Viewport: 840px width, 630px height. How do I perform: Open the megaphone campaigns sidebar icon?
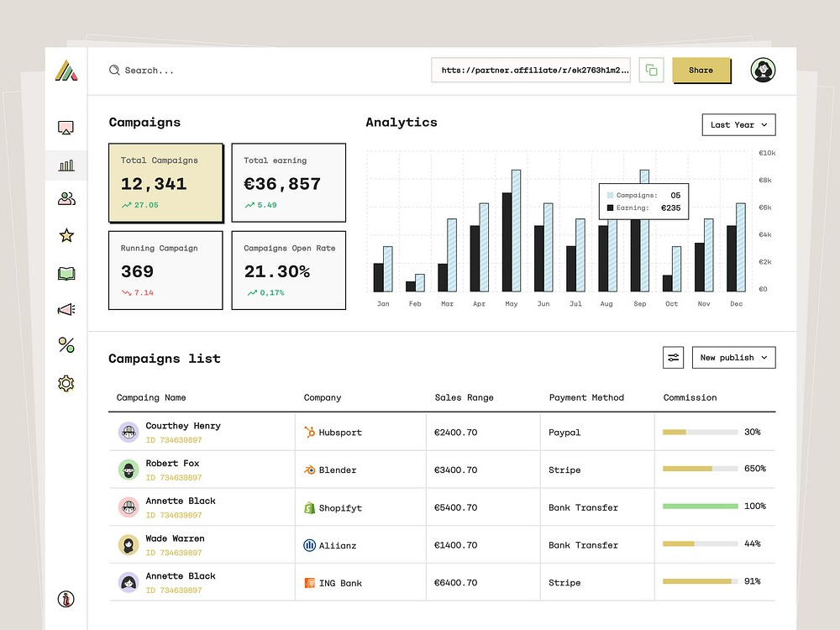click(x=66, y=310)
